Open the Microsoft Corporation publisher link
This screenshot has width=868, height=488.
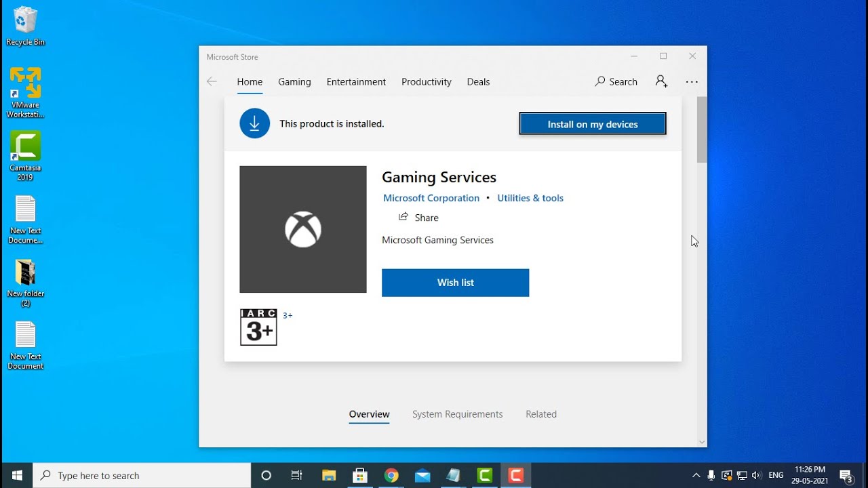pos(431,198)
